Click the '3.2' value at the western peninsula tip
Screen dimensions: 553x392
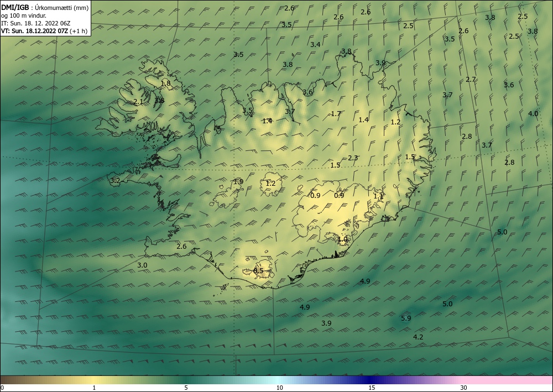(115, 181)
